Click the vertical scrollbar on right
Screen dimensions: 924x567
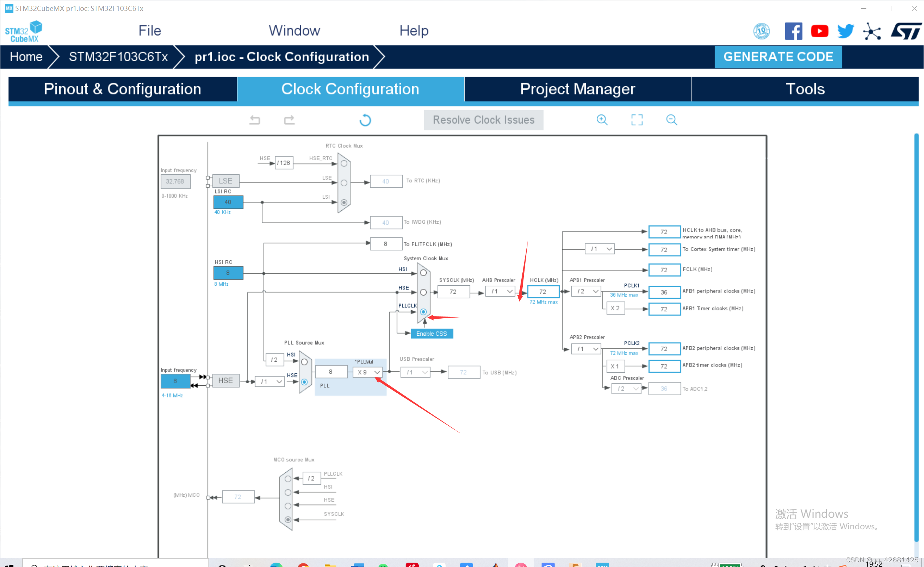pyautogui.click(x=916, y=338)
